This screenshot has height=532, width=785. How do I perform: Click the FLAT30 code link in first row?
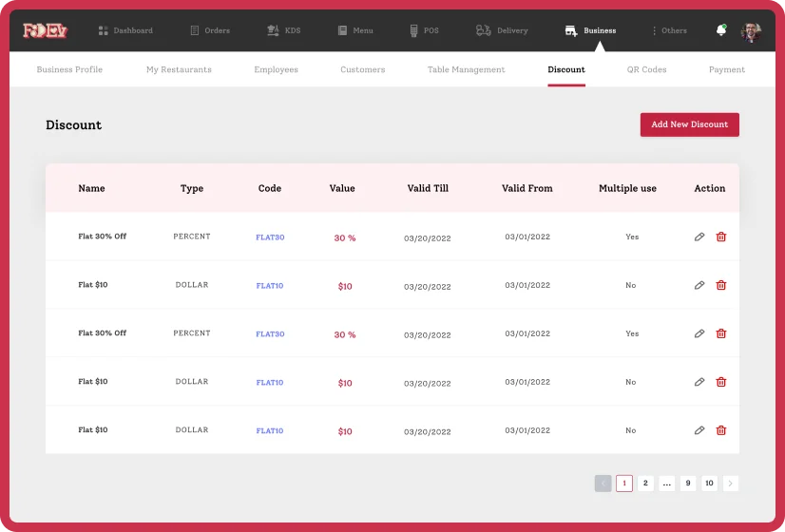[x=270, y=237]
